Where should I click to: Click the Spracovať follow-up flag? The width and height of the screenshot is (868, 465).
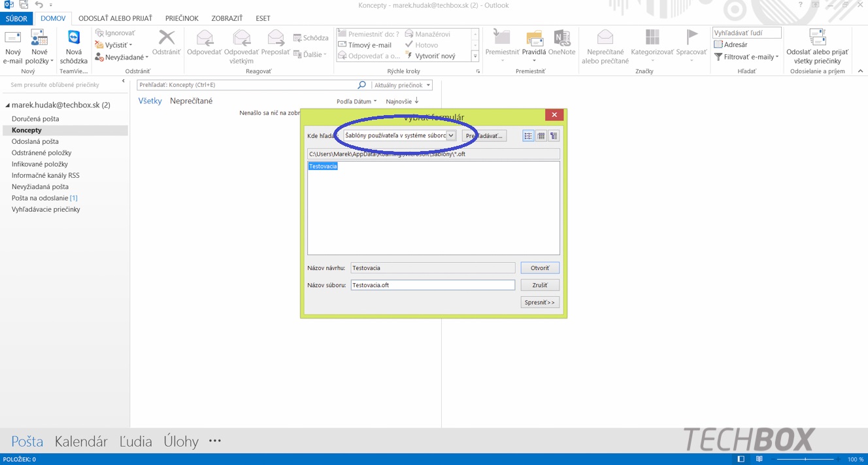click(x=692, y=47)
